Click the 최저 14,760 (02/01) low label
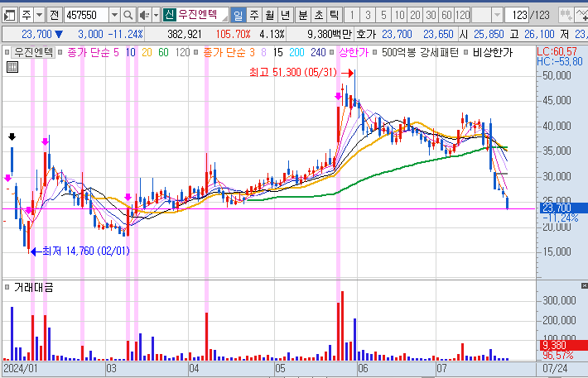 (x=86, y=251)
